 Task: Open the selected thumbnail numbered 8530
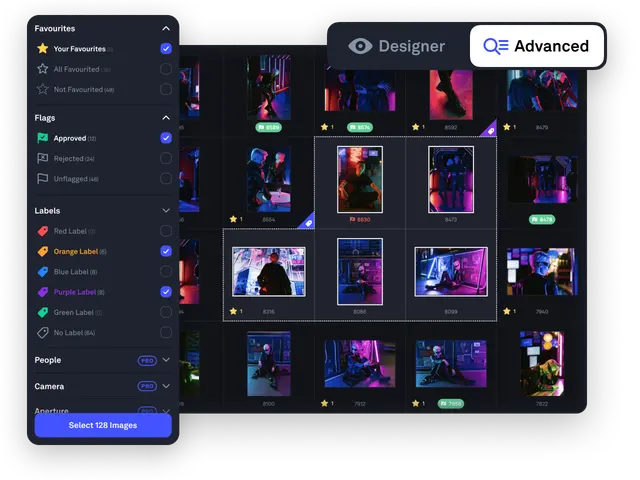click(360, 180)
